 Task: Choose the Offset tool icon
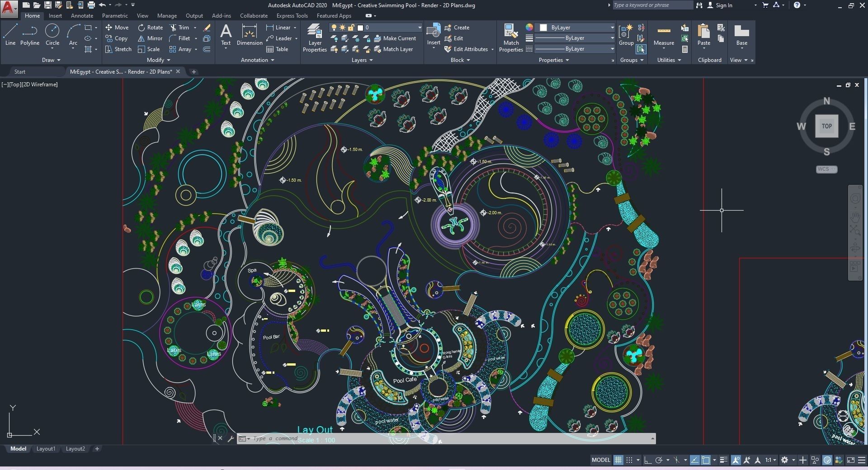(x=207, y=49)
